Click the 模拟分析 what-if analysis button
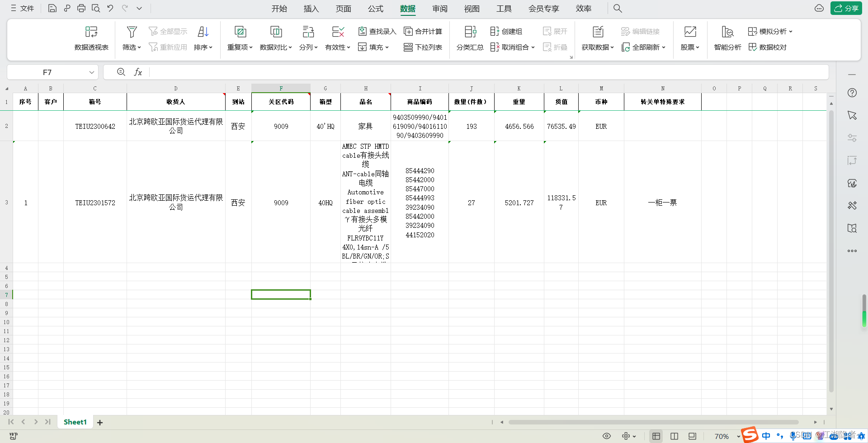868x443 pixels. click(x=770, y=31)
